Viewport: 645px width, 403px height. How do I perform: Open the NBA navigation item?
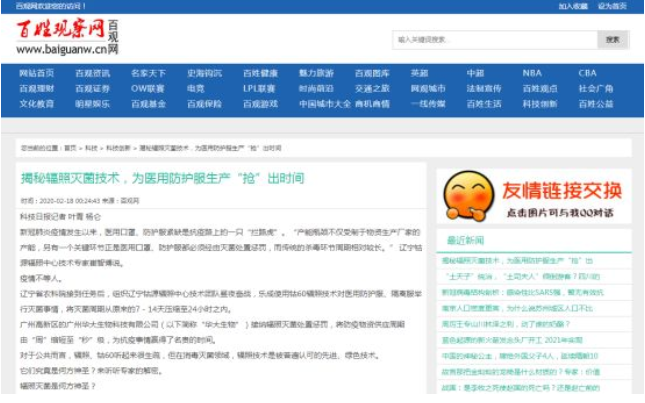coord(531,73)
